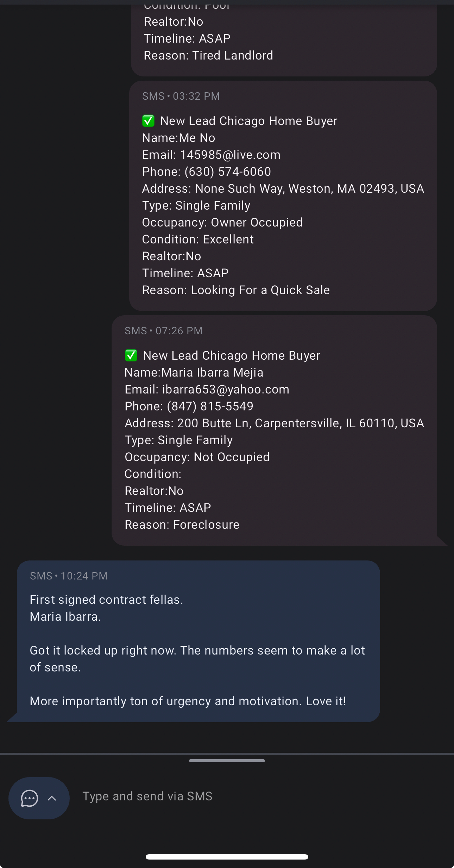Tap the SMS 03:32 PM timestamp
The image size is (454, 868).
pyautogui.click(x=181, y=96)
